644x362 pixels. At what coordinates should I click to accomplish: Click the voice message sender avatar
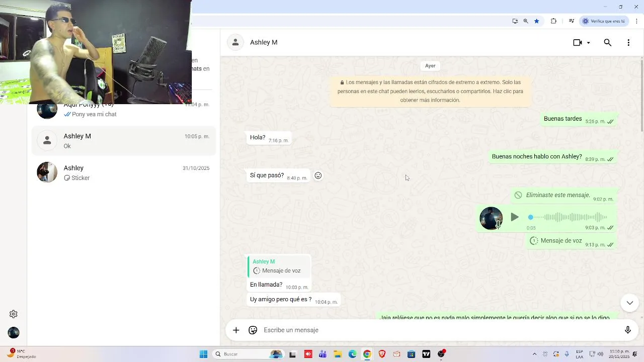(491, 218)
